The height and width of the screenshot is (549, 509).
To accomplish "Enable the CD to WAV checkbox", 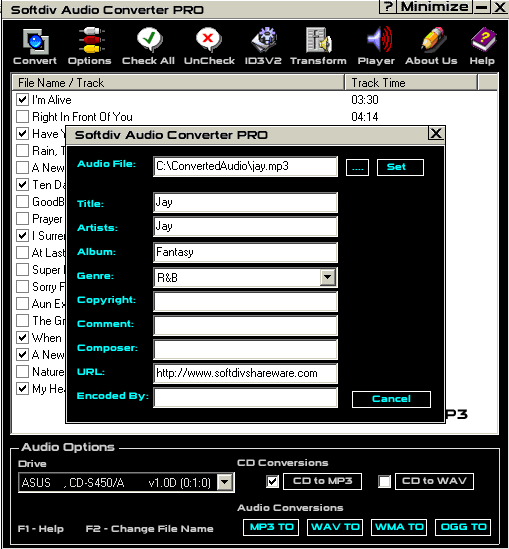I will coord(384,481).
